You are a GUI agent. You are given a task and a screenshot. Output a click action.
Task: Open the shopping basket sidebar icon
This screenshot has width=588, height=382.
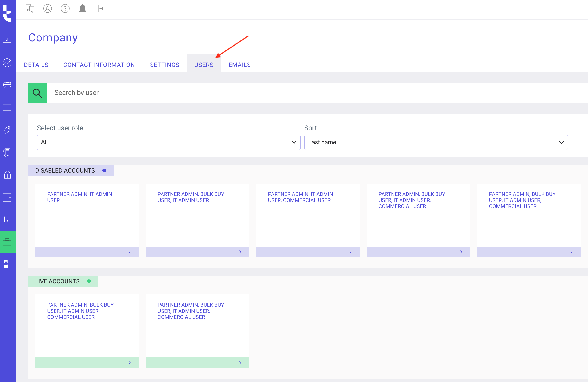pos(7,85)
